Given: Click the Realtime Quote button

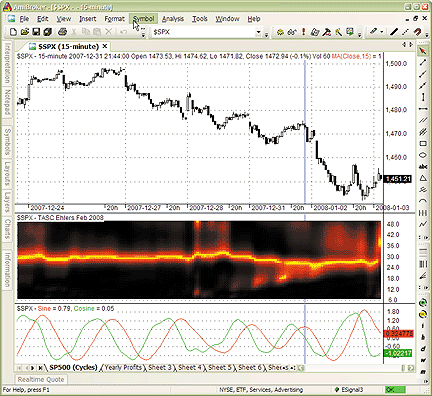Looking at the screenshot, I should coord(41,379).
